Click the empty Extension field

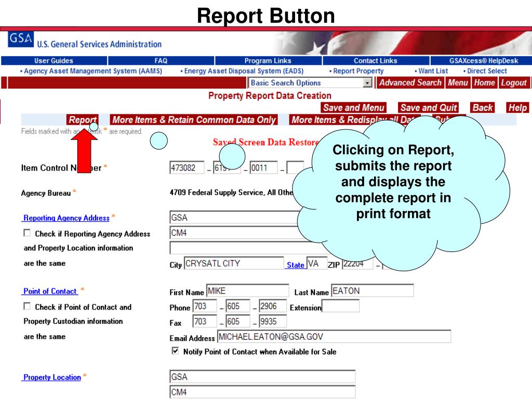[340, 306]
